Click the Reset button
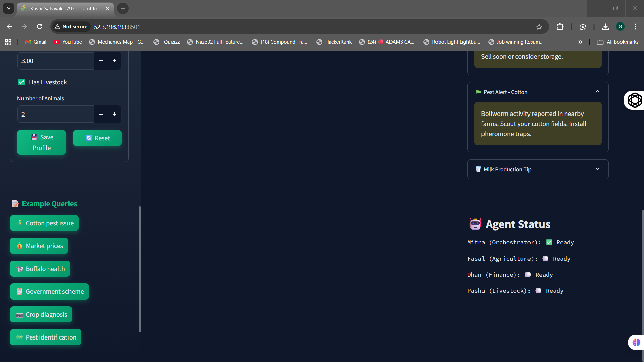This screenshot has height=362, width=644. click(97, 138)
